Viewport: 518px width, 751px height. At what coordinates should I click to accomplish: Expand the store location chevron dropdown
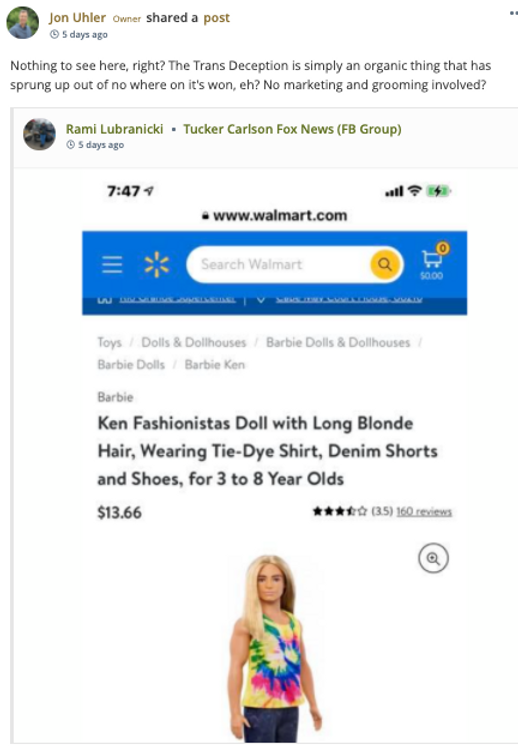(x=261, y=300)
